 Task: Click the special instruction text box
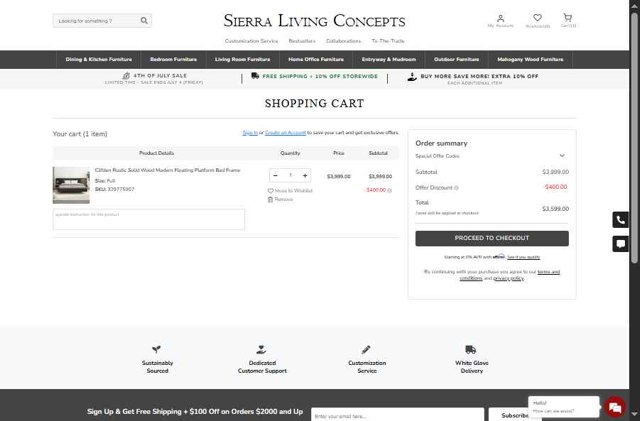pyautogui.click(x=149, y=219)
